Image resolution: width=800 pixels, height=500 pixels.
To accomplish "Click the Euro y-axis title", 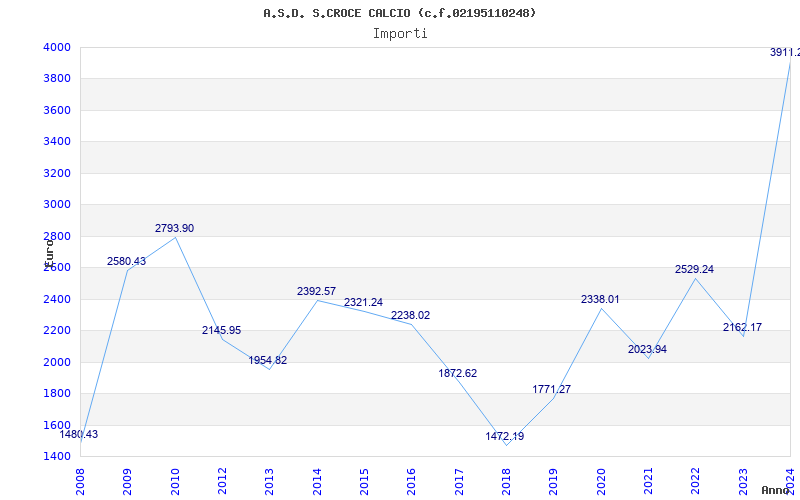I will coord(49,253).
